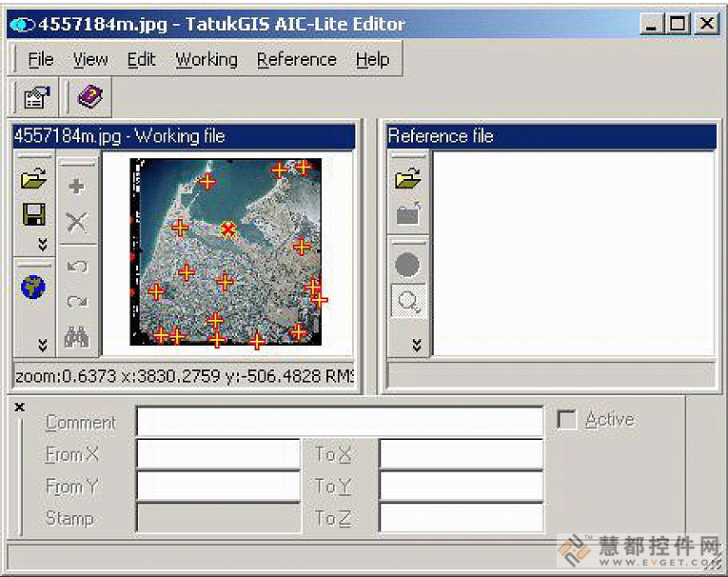
Task: Click the delete point X icon
Action: [77, 222]
